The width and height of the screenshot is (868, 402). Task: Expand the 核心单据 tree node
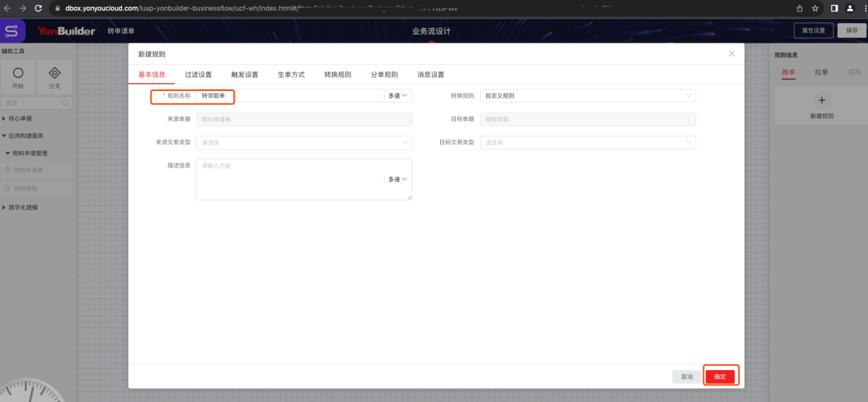4,118
